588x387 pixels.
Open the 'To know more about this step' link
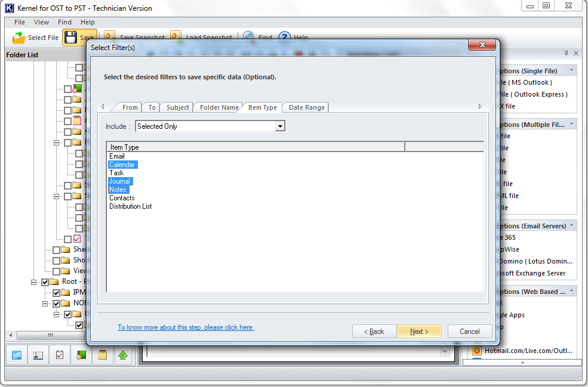click(186, 327)
